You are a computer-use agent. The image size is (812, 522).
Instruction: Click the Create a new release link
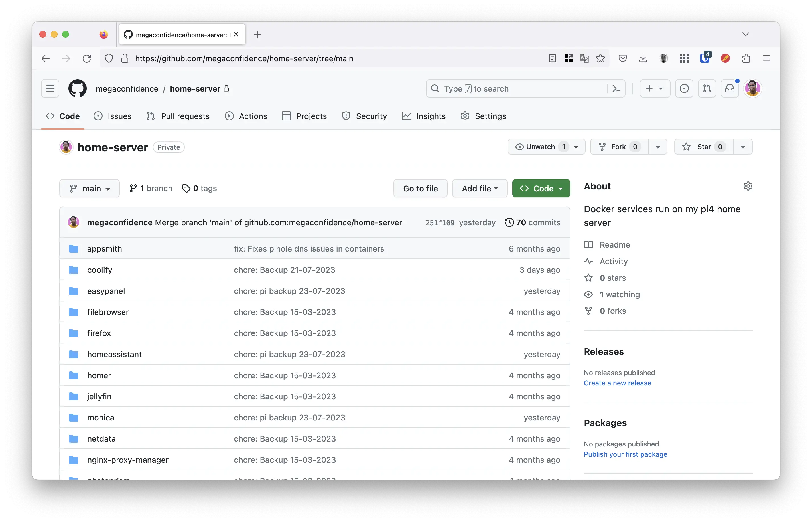click(x=618, y=383)
